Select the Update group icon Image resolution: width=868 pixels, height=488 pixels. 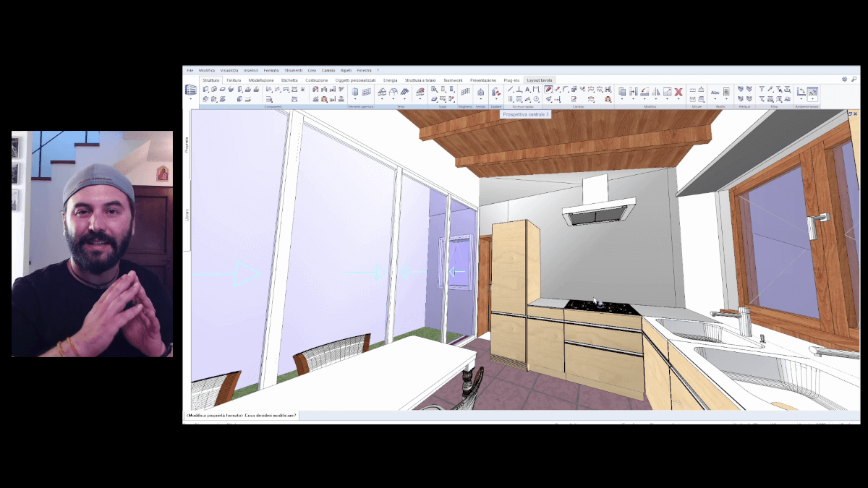[x=496, y=92]
